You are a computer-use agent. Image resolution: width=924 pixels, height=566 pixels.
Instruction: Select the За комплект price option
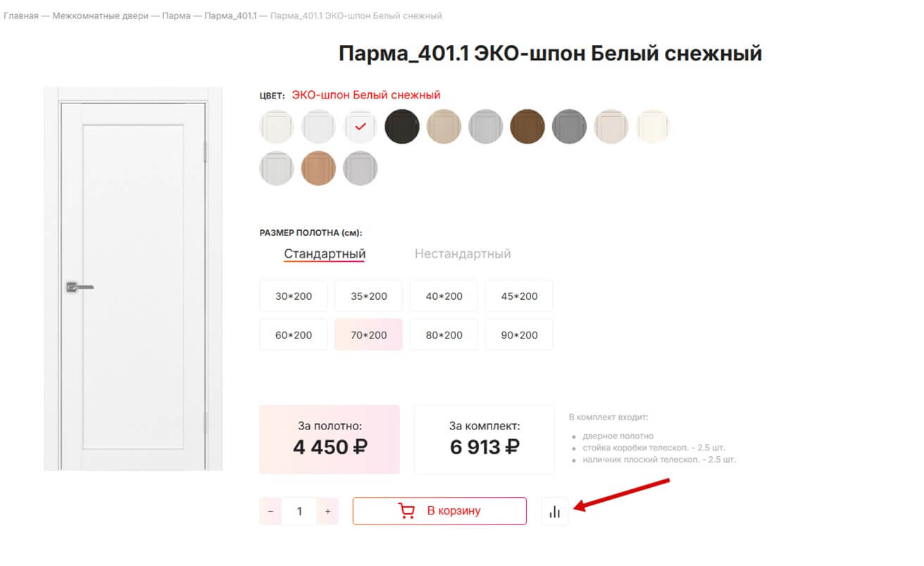point(485,439)
